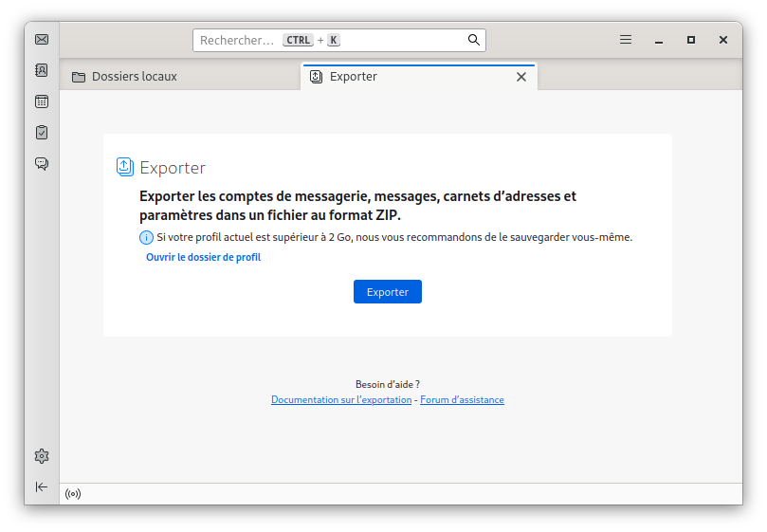Open the Address Book sidebar icon
This screenshot has height=532, width=767.
[x=42, y=70]
